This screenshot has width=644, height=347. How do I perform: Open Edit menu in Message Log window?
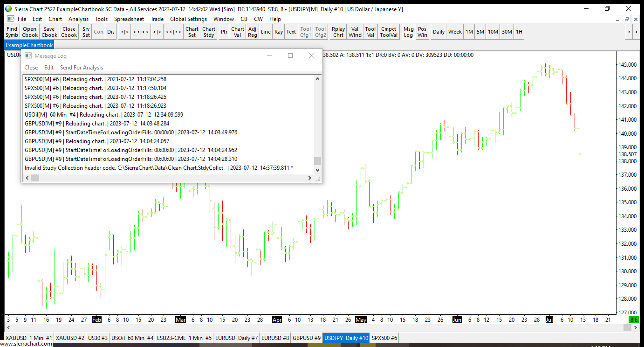[49, 68]
